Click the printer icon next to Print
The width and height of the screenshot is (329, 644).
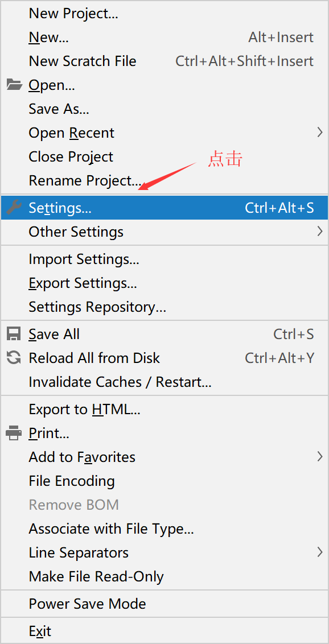(x=14, y=432)
